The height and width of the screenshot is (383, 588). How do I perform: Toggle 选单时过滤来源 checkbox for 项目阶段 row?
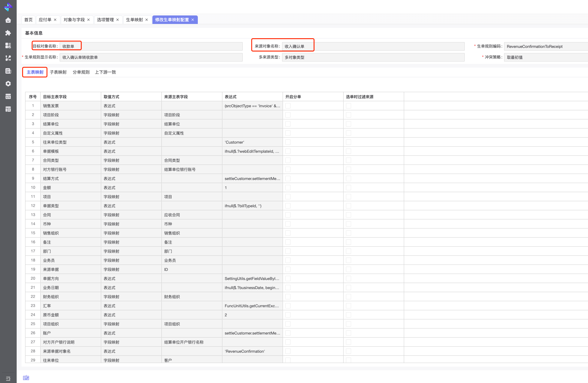[348, 115]
